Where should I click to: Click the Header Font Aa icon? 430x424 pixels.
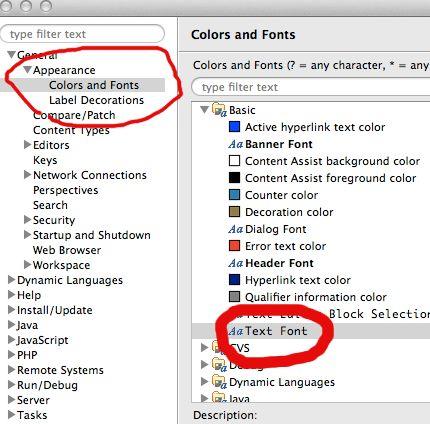[x=236, y=263]
